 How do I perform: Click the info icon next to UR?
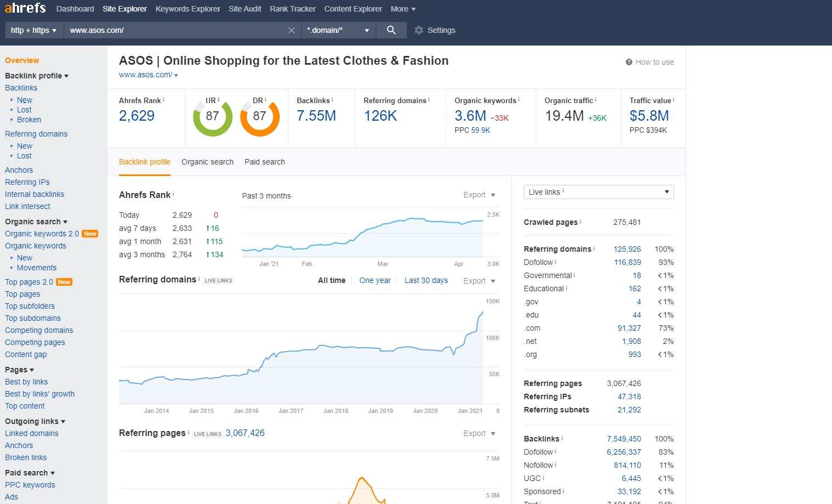click(219, 100)
